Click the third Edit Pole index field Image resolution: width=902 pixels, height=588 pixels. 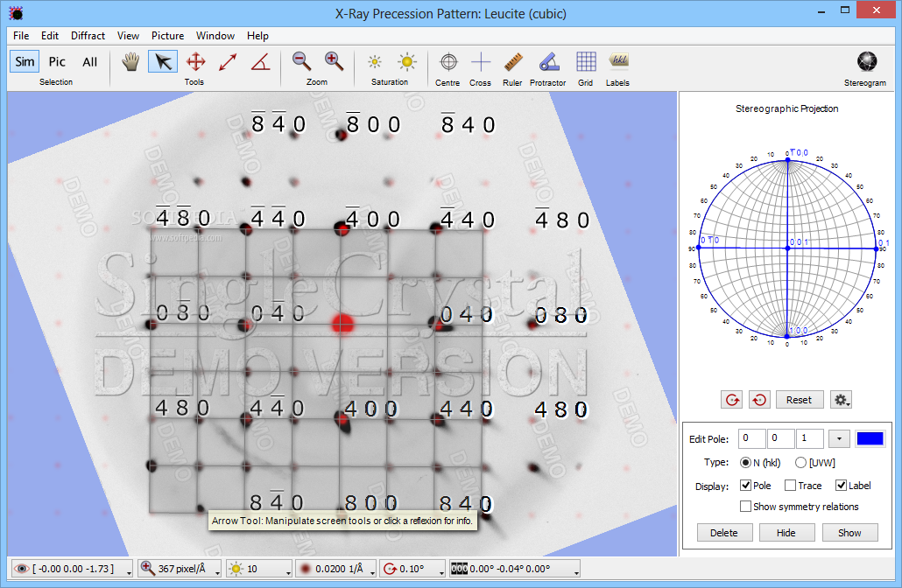tap(809, 438)
